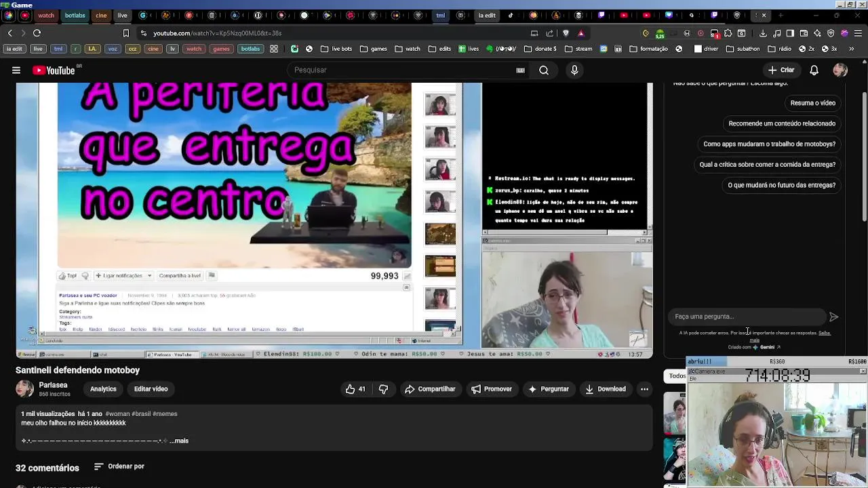Like the video with 41 likes
This screenshot has height=488, width=868.
coord(356,389)
